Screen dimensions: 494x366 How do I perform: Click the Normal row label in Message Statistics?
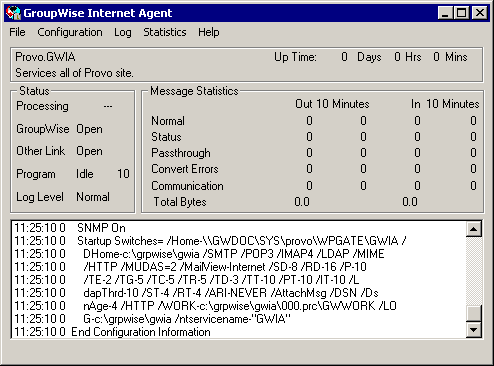168,121
